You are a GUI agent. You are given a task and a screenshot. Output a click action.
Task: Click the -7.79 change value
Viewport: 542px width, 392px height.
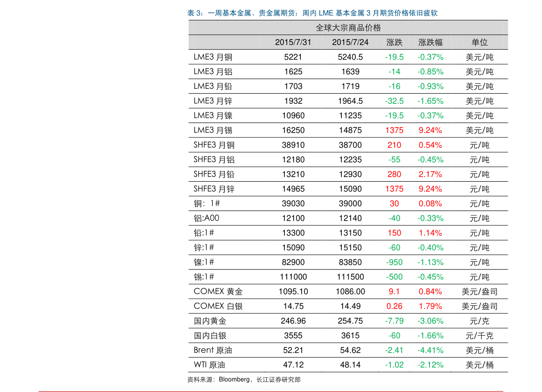[394, 321]
